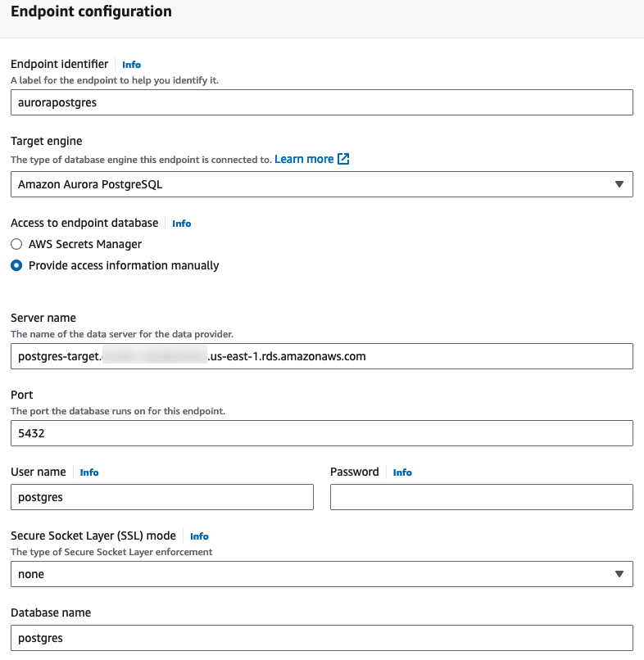Open Info for Access to endpoint database
Viewport: 644px width, 660px height.
181,223
